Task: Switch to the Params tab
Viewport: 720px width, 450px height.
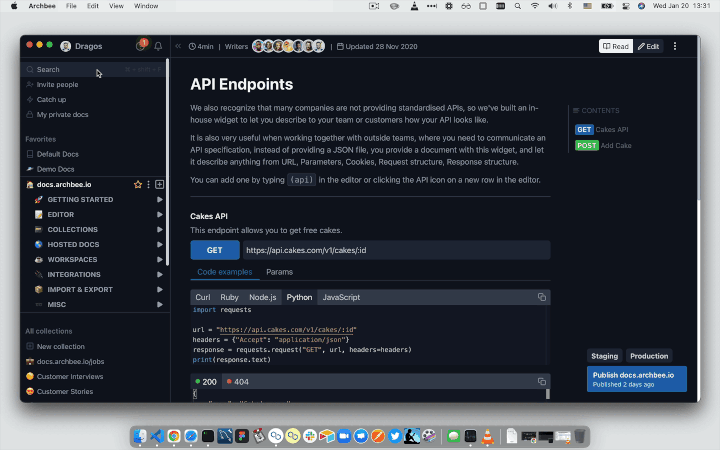Action: pyautogui.click(x=279, y=272)
